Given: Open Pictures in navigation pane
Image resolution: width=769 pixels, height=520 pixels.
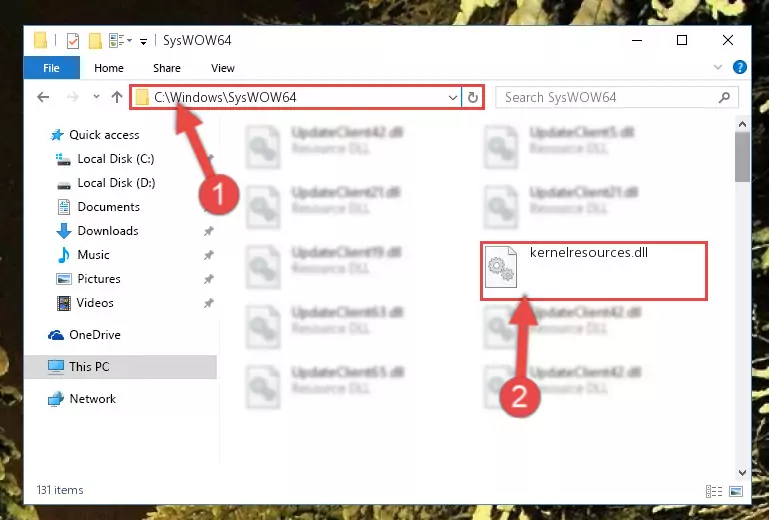Looking at the screenshot, I should click(x=99, y=279).
